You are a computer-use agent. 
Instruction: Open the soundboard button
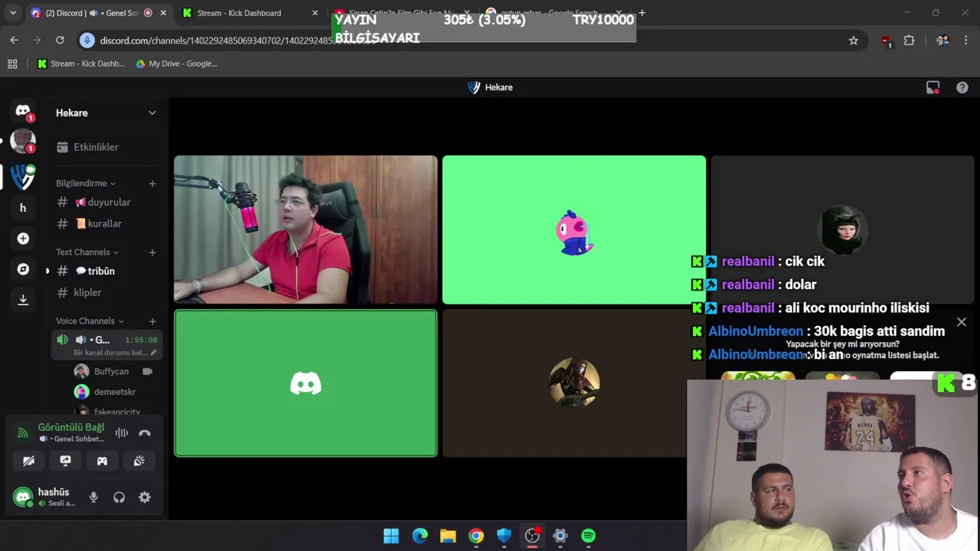[139, 461]
